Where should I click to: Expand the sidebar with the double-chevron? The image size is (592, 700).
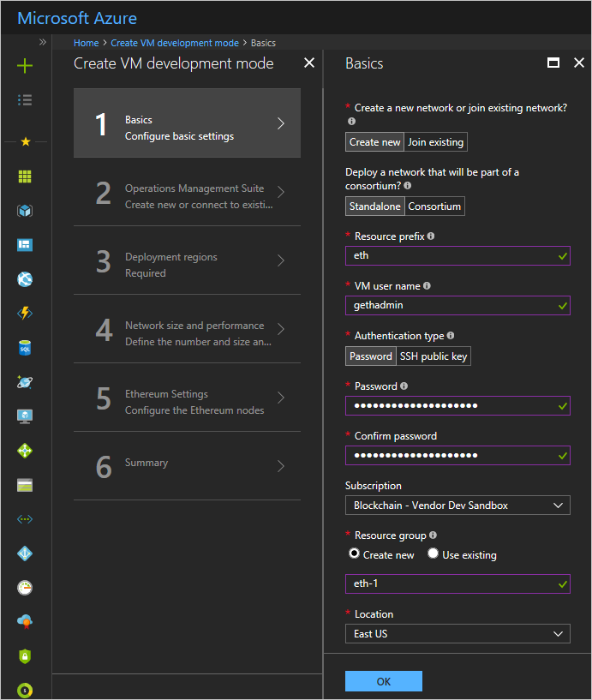[43, 42]
